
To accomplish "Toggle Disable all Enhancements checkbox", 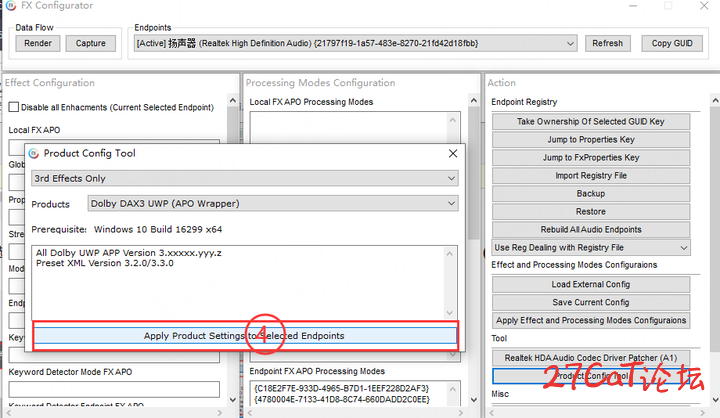I will tap(14, 107).
